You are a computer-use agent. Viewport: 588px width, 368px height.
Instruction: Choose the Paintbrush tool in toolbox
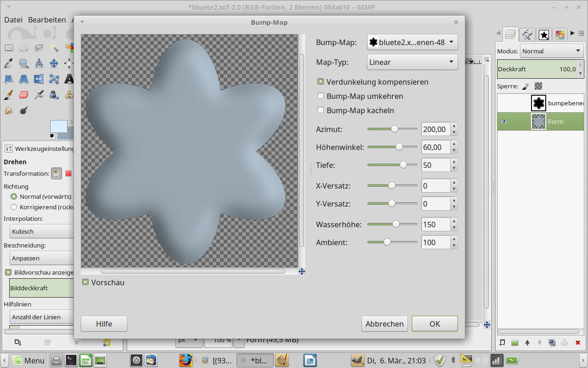coord(9,95)
